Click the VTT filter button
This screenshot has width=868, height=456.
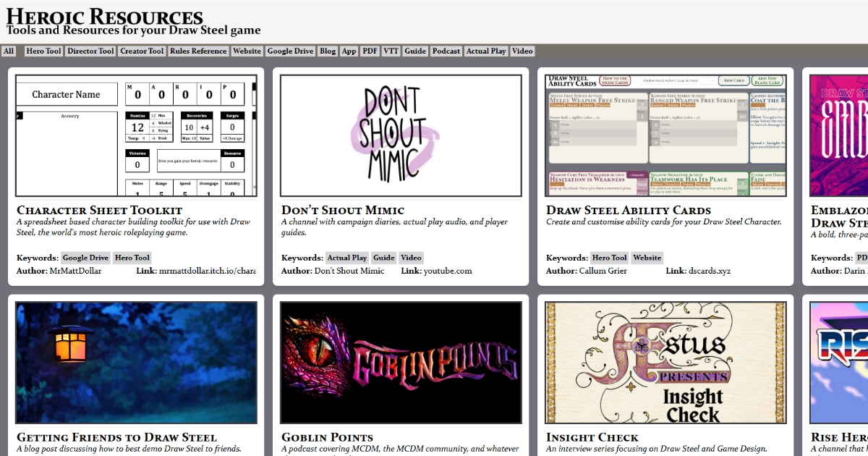(391, 51)
